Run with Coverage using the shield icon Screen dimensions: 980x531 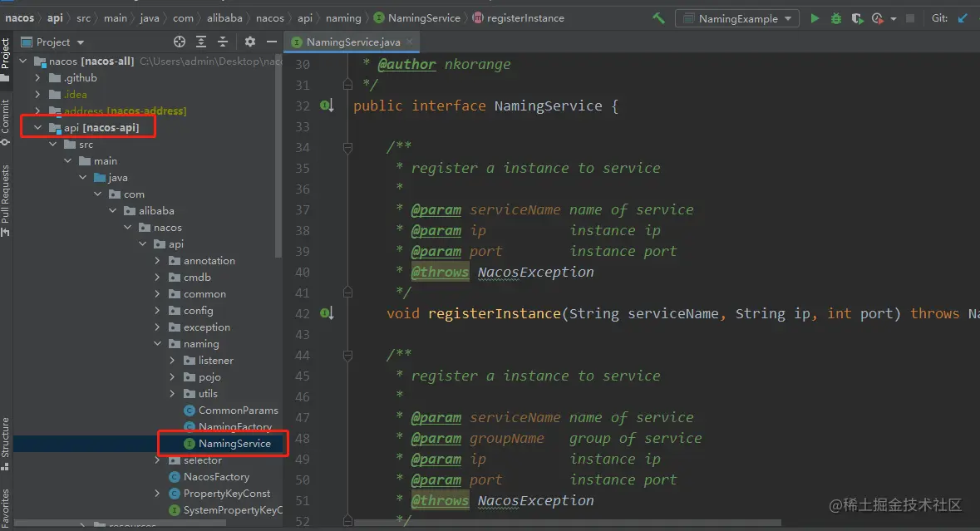857,18
